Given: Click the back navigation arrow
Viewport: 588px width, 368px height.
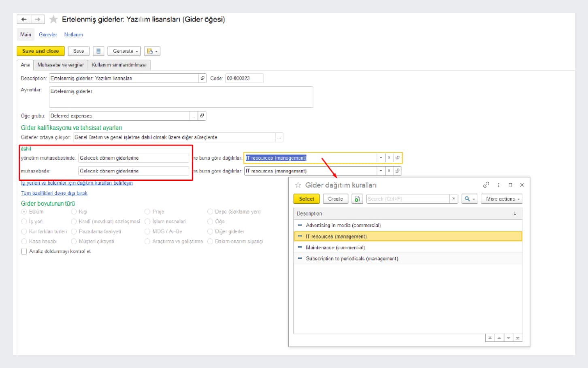Looking at the screenshot, I should click(24, 19).
